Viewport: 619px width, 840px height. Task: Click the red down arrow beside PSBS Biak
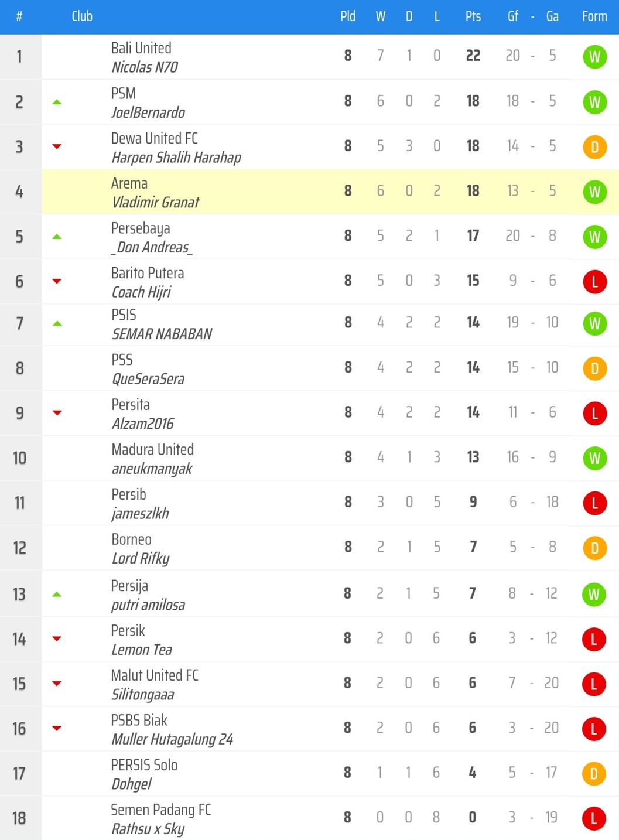(57, 728)
